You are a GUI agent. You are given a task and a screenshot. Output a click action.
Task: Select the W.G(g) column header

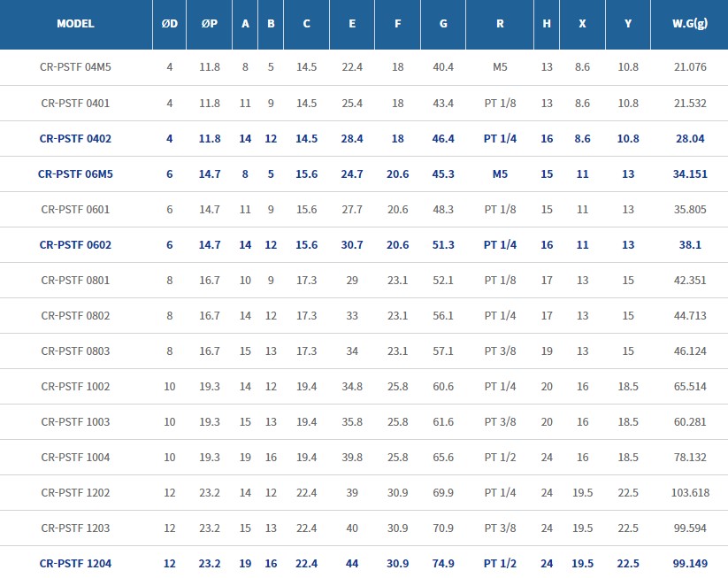(x=690, y=24)
